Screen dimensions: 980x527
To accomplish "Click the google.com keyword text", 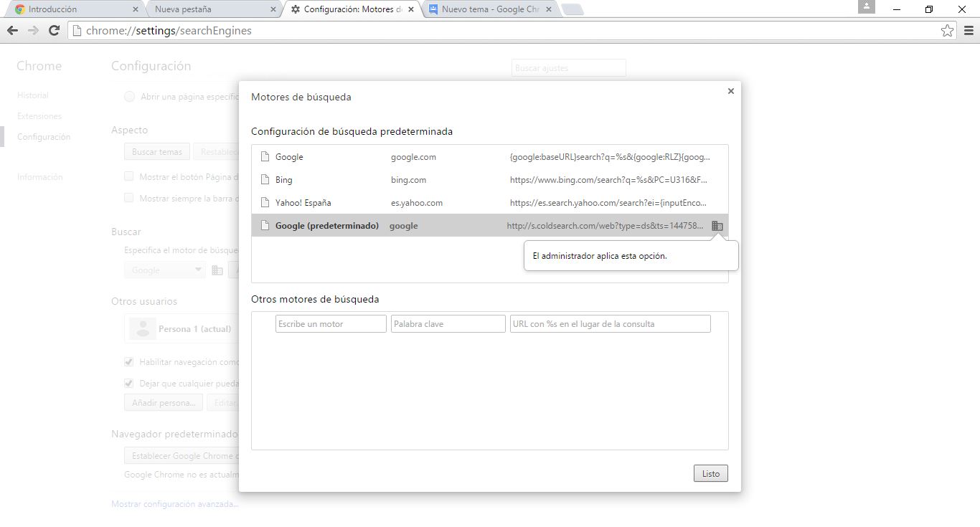I will click(413, 157).
